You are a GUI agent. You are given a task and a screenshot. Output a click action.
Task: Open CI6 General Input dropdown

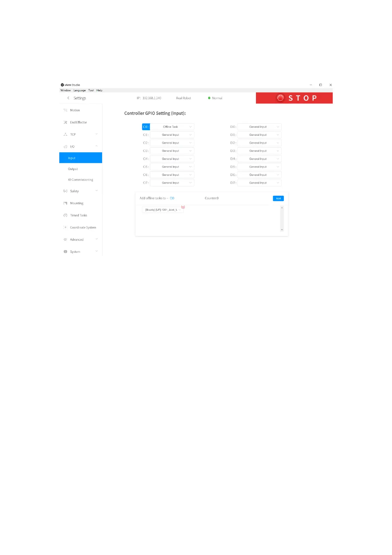click(x=172, y=175)
